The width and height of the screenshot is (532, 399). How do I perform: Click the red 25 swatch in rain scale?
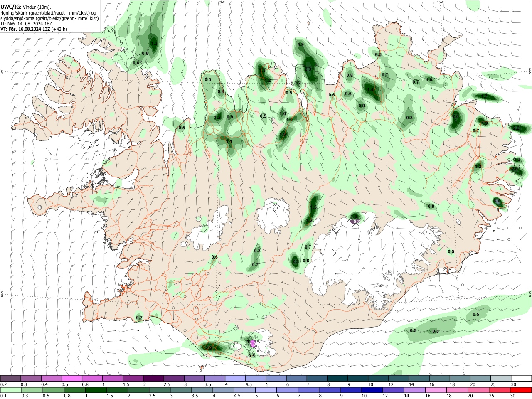coord(499,390)
